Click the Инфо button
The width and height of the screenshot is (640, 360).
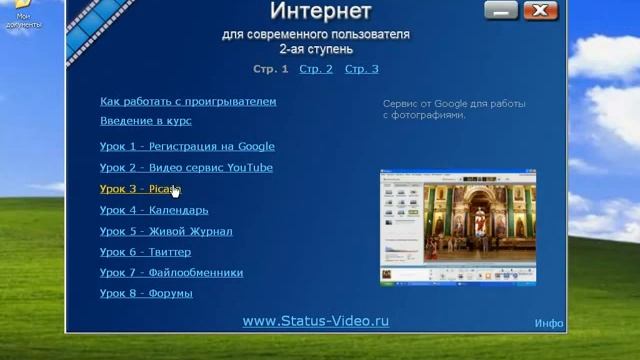tap(549, 323)
